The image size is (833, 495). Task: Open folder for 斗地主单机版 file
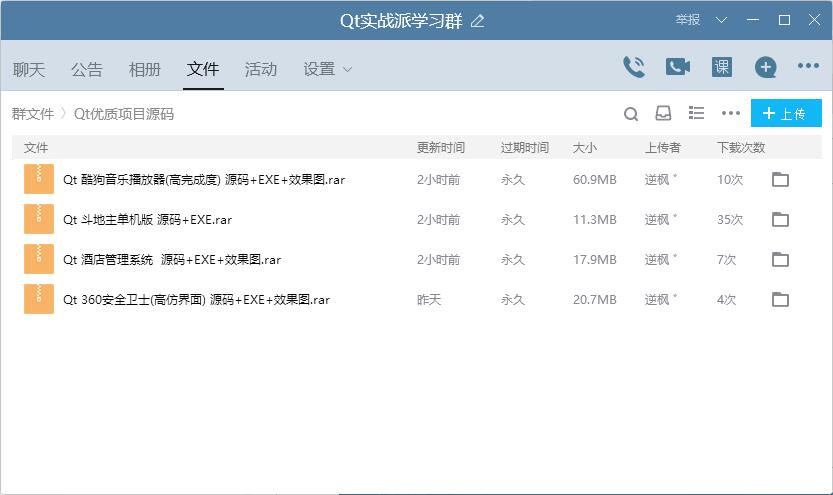pyautogui.click(x=780, y=219)
